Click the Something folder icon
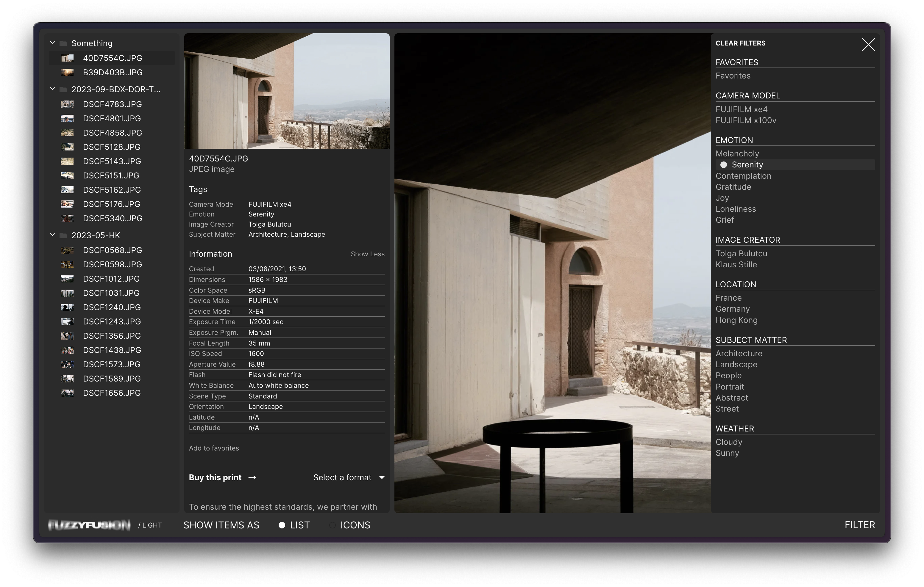The image size is (924, 587). pyautogui.click(x=63, y=43)
